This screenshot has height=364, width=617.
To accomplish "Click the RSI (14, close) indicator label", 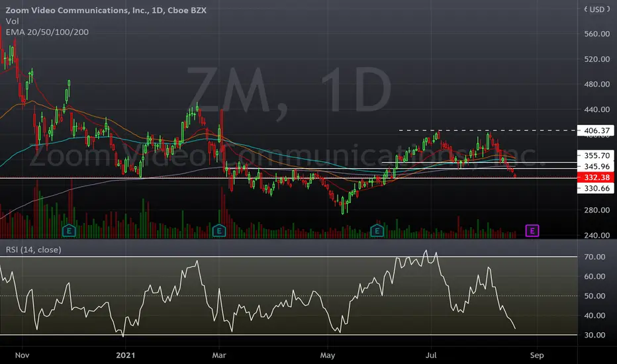I will click(33, 250).
